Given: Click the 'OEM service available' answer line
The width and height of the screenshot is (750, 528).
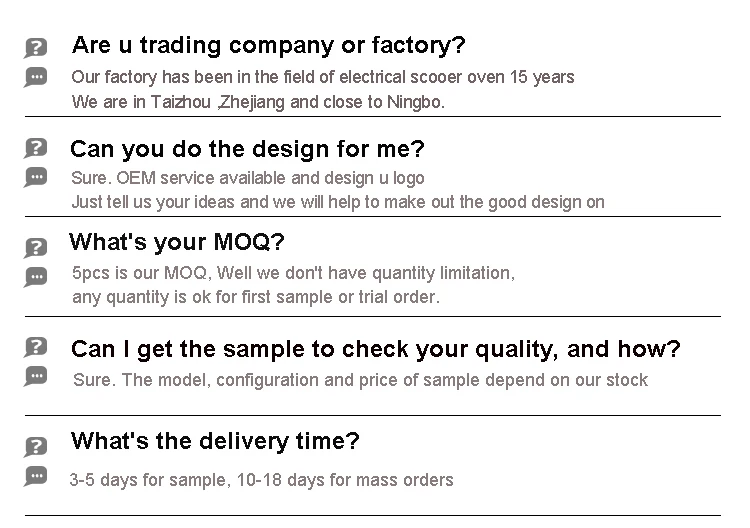Looking at the screenshot, I should pos(248,178).
